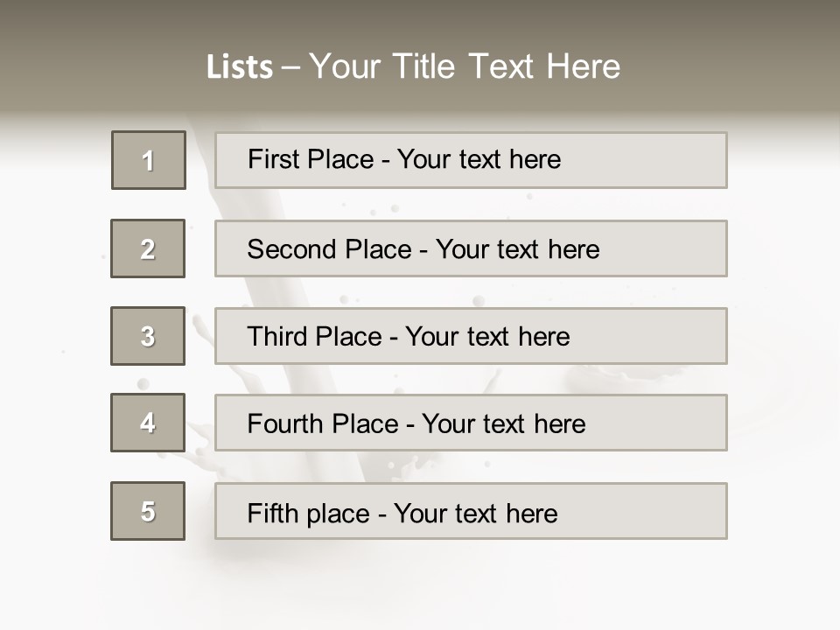Screen dimensions: 840x630
Task: Click the number 1 box
Action: (x=149, y=160)
